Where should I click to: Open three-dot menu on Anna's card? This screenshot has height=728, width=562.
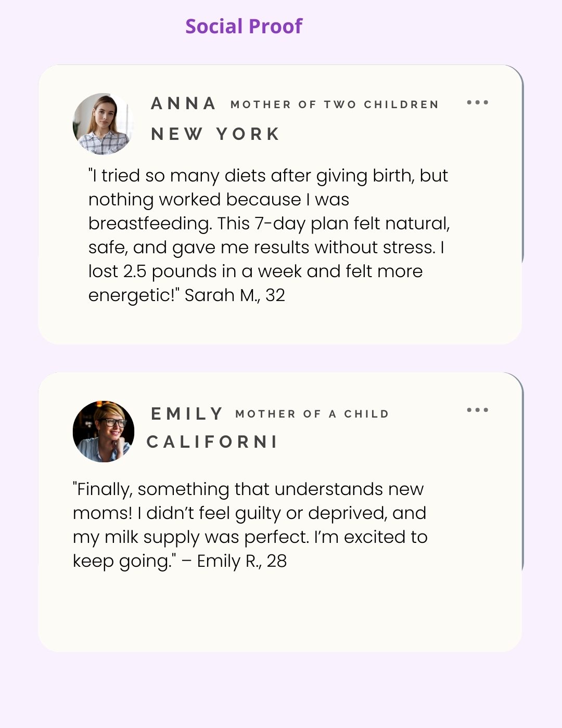click(477, 102)
